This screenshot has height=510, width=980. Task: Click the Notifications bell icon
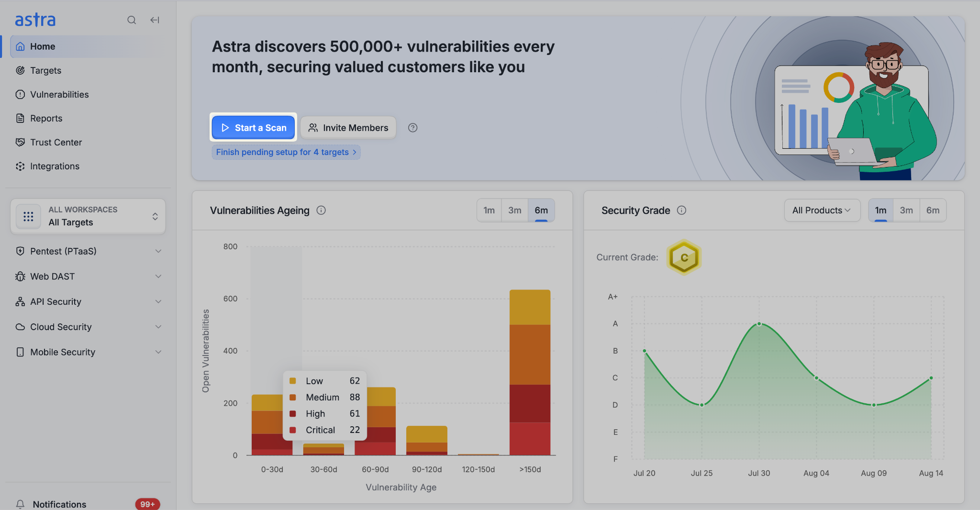click(x=20, y=504)
